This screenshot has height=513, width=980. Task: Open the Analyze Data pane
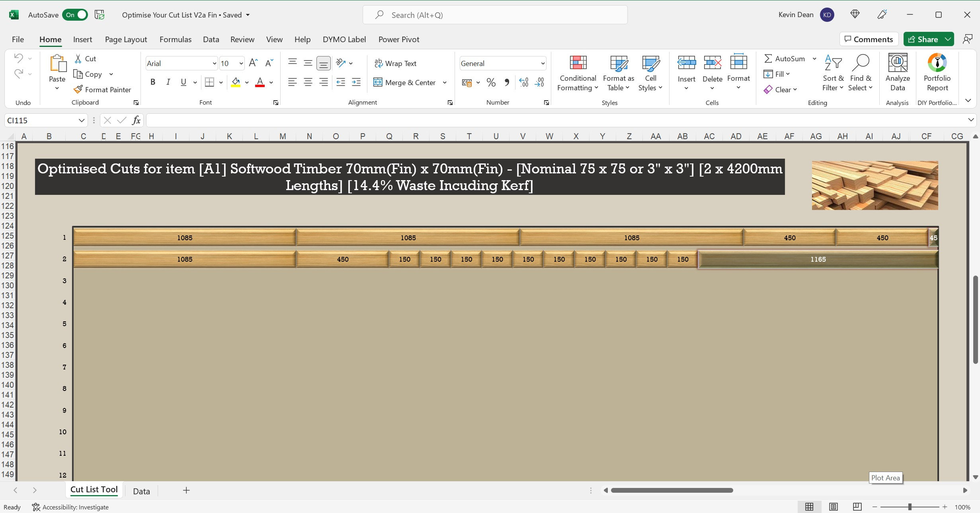click(x=897, y=73)
